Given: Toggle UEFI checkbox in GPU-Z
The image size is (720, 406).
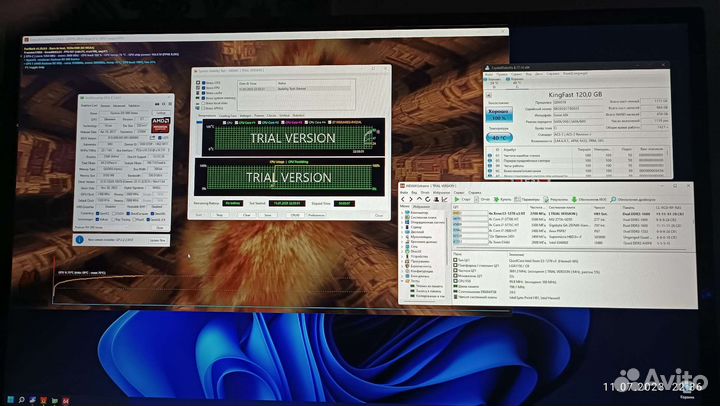Looking at the screenshot, I should [160, 138].
